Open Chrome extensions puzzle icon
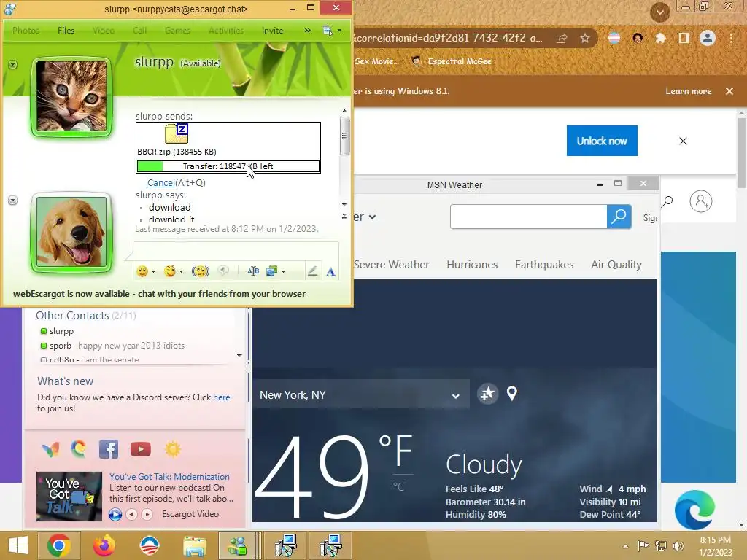This screenshot has height=560, width=747. coord(661,38)
